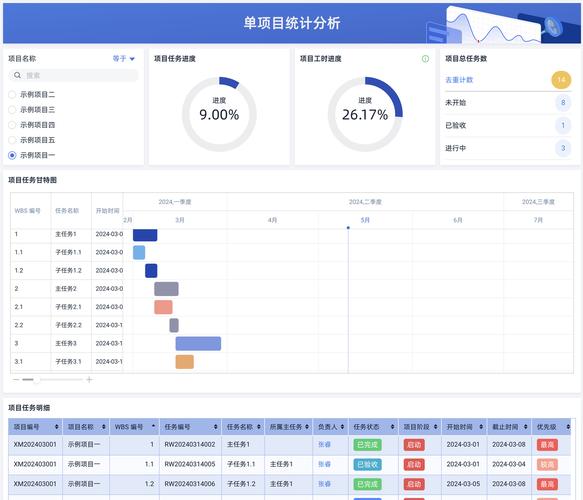Click the RW20240314002 task number cell
The width and height of the screenshot is (583, 500).
pos(190,445)
